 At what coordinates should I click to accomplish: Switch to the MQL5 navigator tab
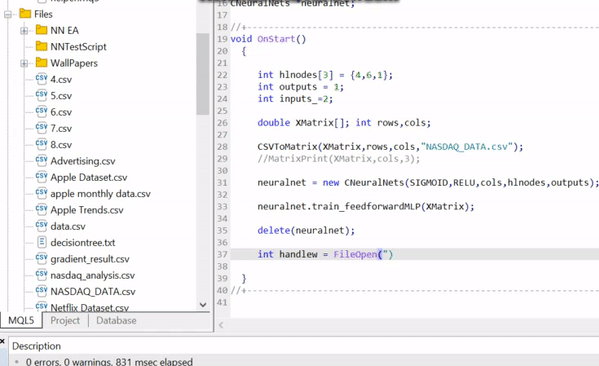pos(21,321)
